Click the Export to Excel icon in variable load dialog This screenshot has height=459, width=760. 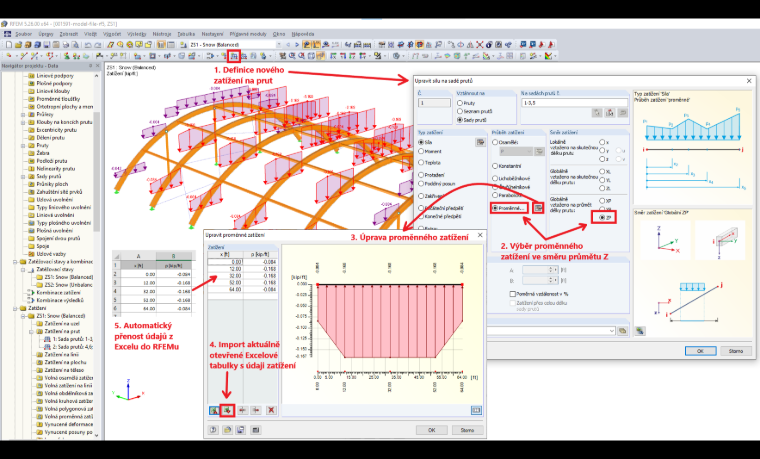point(214,411)
